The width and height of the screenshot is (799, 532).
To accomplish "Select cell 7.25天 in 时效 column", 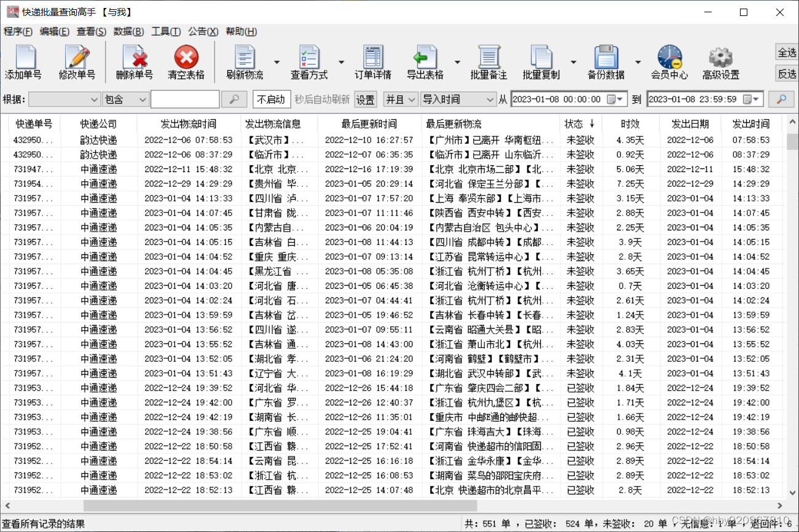I will (x=630, y=184).
